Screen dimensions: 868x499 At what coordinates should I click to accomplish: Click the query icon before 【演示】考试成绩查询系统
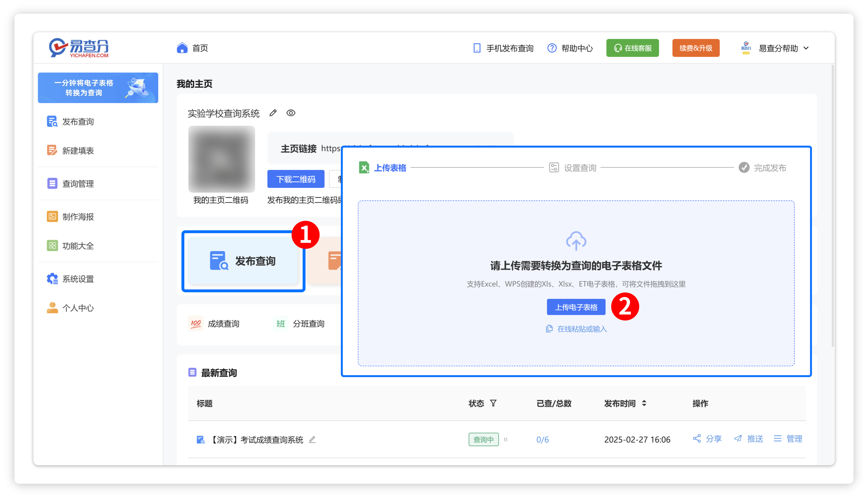pyautogui.click(x=201, y=440)
